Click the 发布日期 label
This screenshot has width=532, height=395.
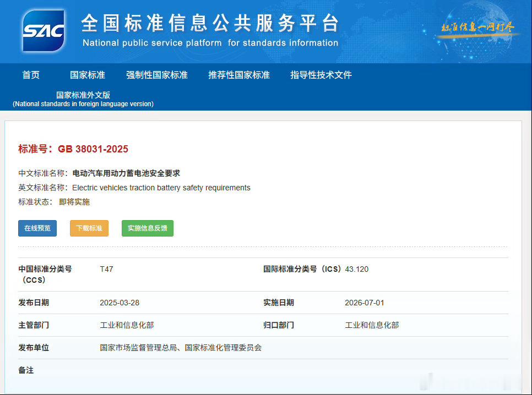(34, 303)
